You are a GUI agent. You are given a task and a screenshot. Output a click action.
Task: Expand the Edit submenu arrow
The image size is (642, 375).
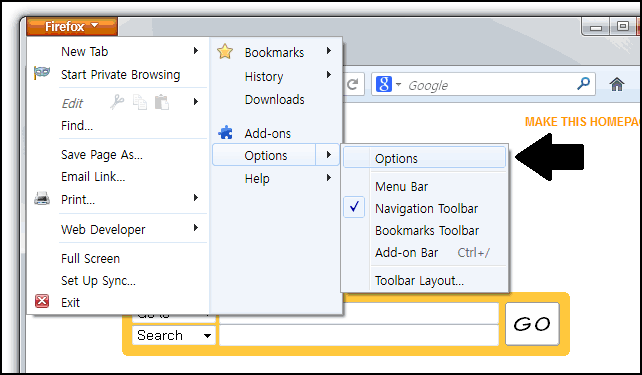[196, 102]
